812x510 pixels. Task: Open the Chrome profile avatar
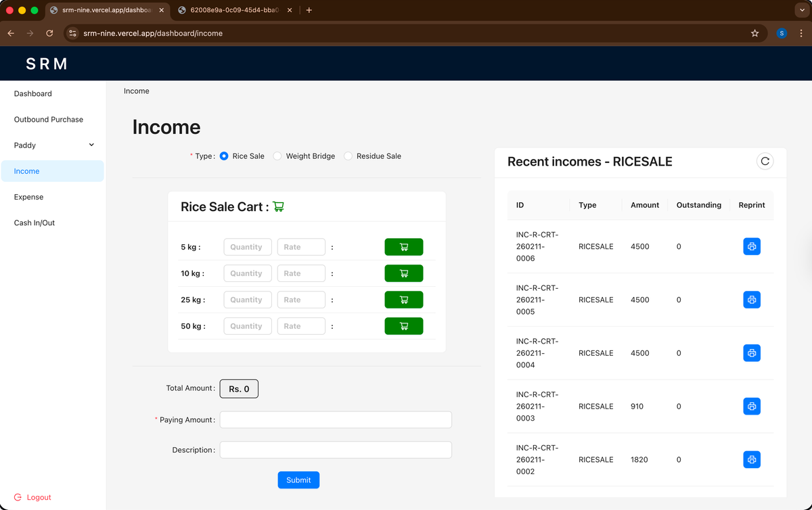pyautogui.click(x=782, y=33)
